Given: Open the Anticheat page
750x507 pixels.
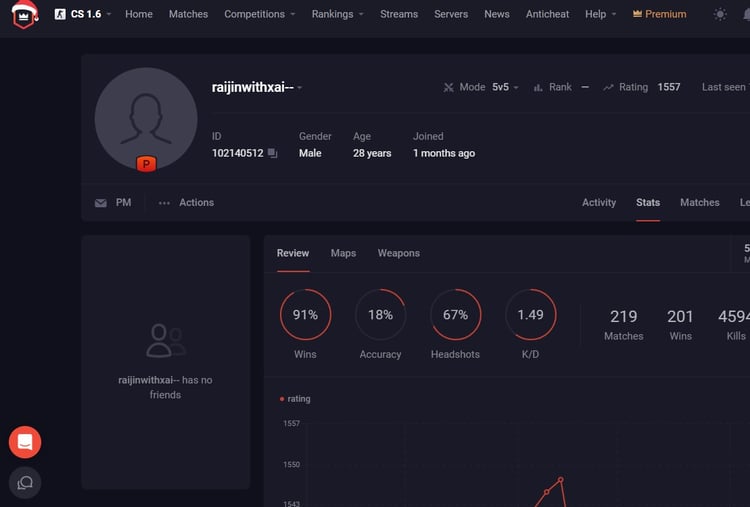Looking at the screenshot, I should click(547, 14).
